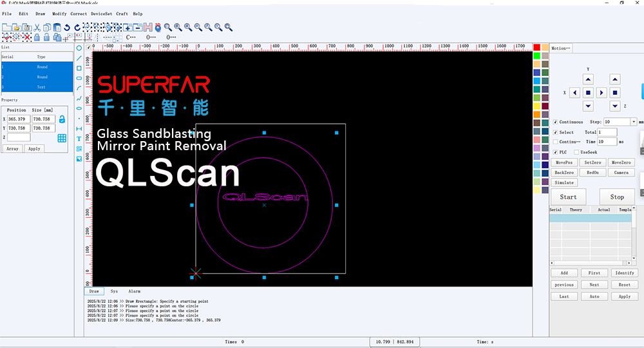Viewport: 644px width, 348px height.
Task: Click the Simulate button
Action: click(564, 182)
